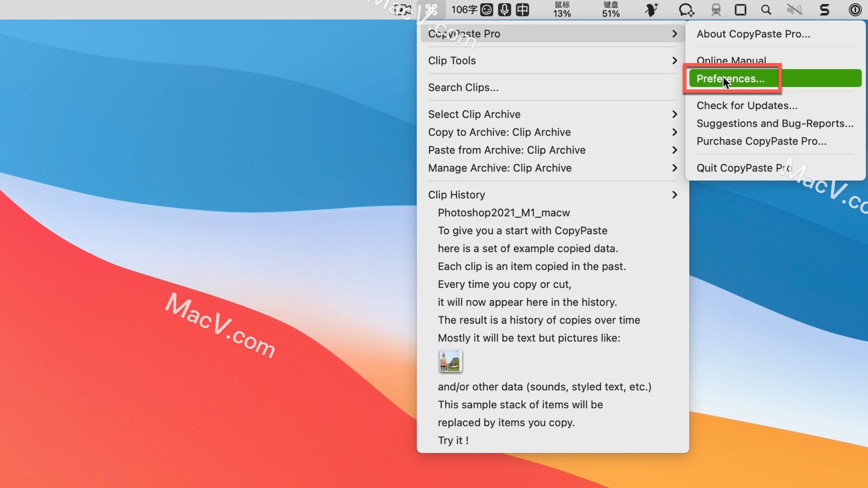Expand Select Clip Archive submenu arrow
The height and width of the screenshot is (488, 868).
tap(675, 114)
